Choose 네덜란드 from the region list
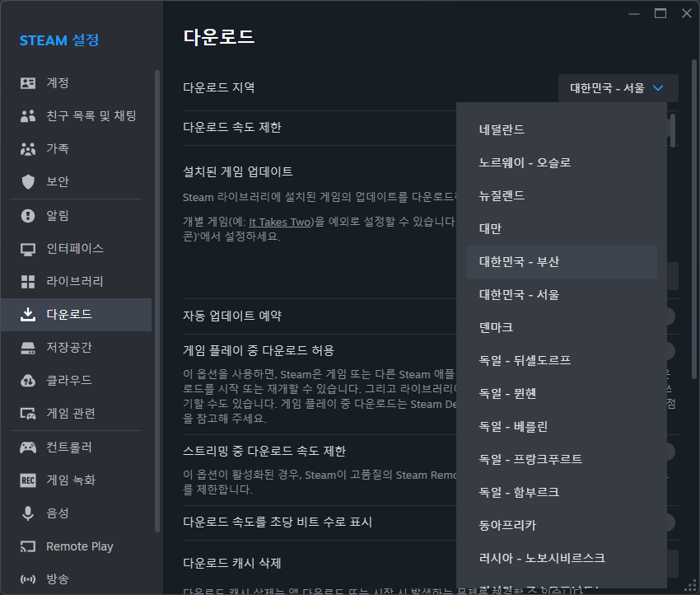This screenshot has height=595, width=700. [x=561, y=130]
